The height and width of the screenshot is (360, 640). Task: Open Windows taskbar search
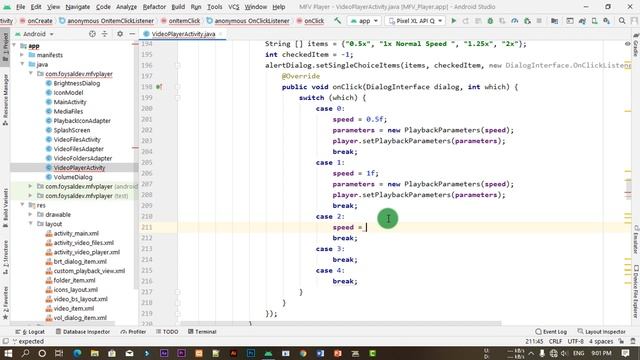[x=25, y=353]
